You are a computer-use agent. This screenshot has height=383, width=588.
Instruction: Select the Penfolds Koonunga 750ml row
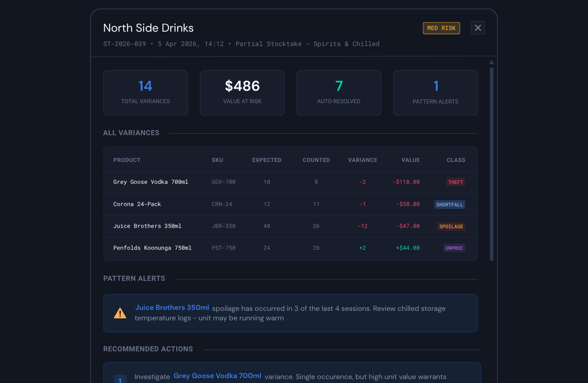[x=290, y=248]
